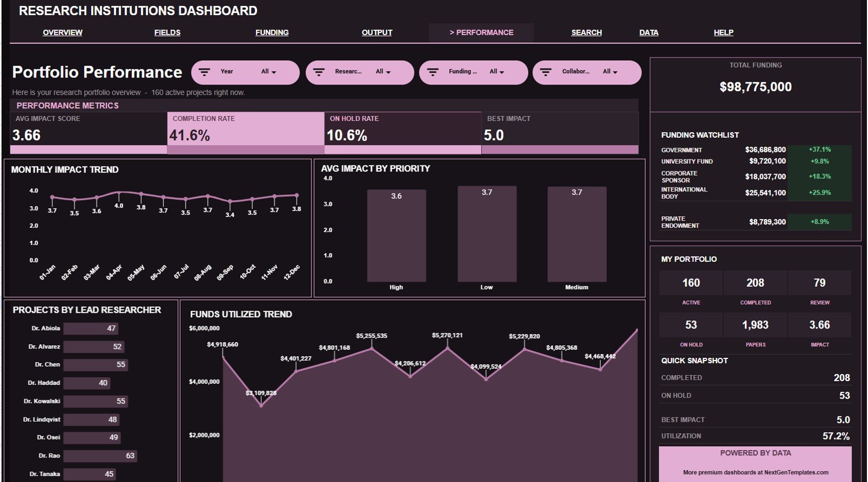Click the High priority bar in chart
868x482 pixels.
(x=397, y=235)
